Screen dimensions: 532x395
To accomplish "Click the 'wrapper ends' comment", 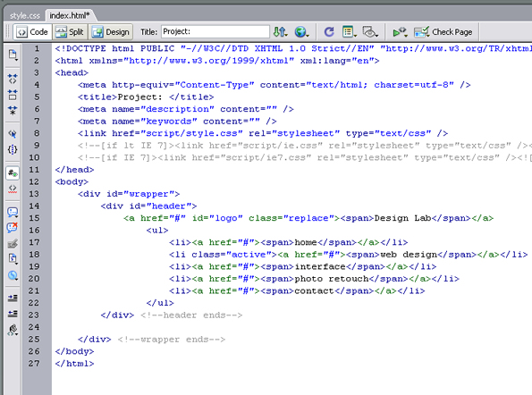I will point(172,340).
